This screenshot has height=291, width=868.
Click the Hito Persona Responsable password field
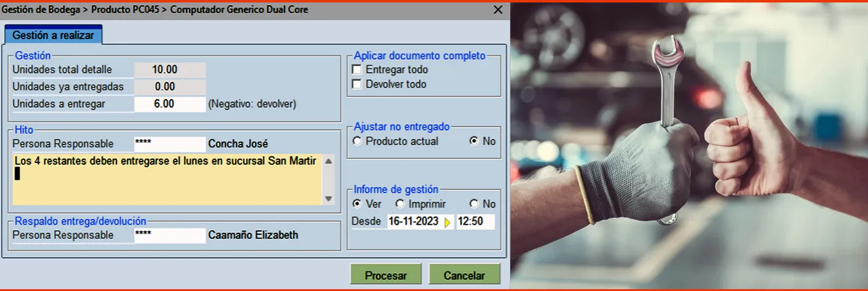[170, 144]
